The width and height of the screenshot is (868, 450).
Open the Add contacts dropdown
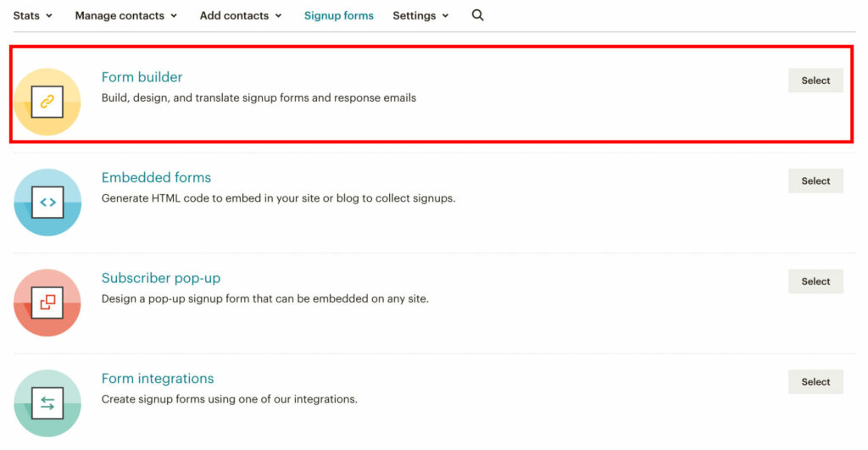[x=241, y=15]
